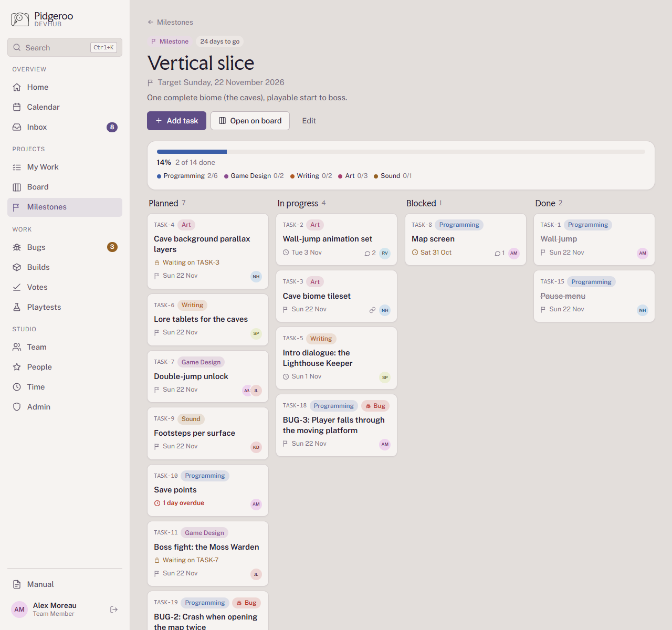Click the Playtests flask icon
672x630 pixels.
point(17,307)
